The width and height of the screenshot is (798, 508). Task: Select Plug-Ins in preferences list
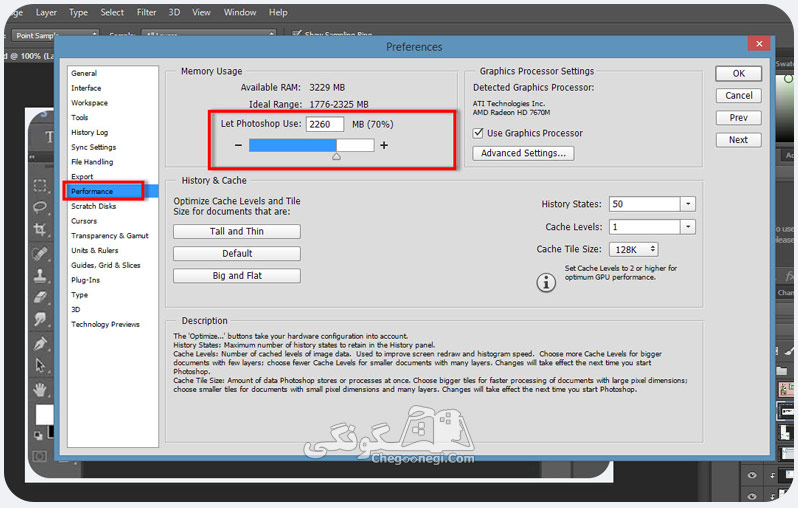[x=86, y=280]
